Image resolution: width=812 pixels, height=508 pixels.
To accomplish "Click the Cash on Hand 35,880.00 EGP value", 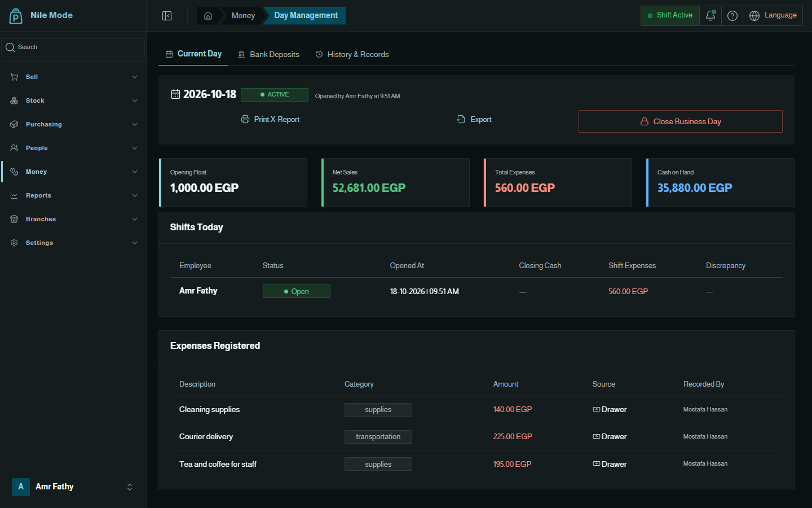I will click(695, 188).
